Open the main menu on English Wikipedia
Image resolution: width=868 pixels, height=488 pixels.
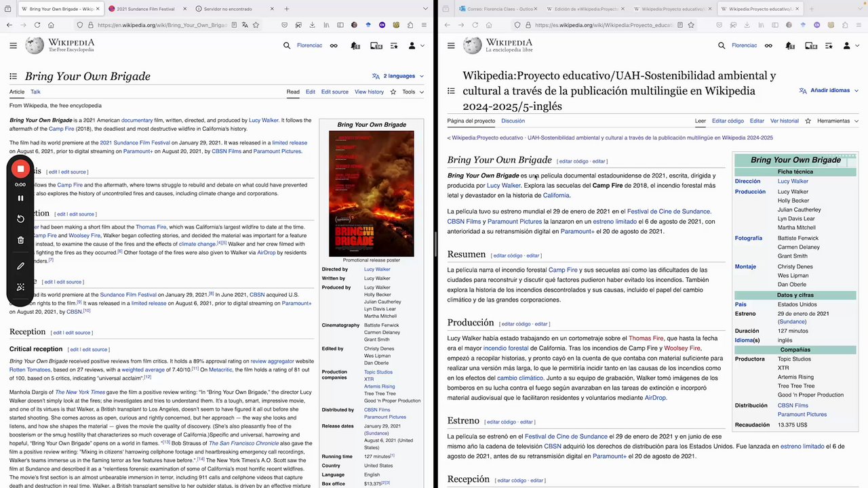click(13, 45)
